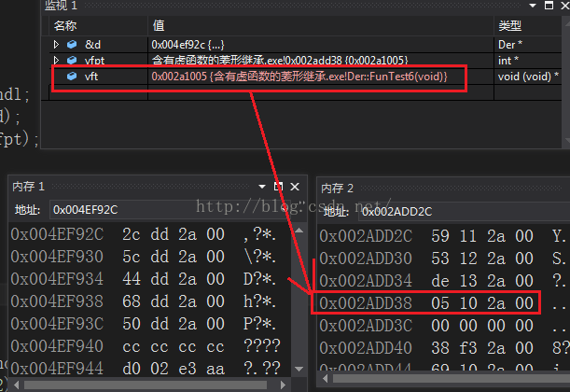
Task: Click bytes '38 f3 2a 00' in Memory 2
Action: click(x=482, y=348)
